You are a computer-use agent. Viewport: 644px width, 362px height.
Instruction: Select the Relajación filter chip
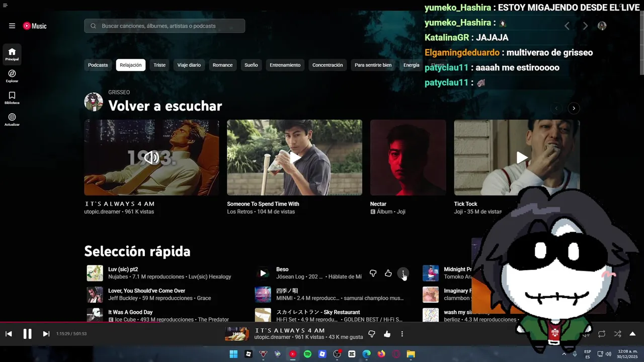point(131,65)
